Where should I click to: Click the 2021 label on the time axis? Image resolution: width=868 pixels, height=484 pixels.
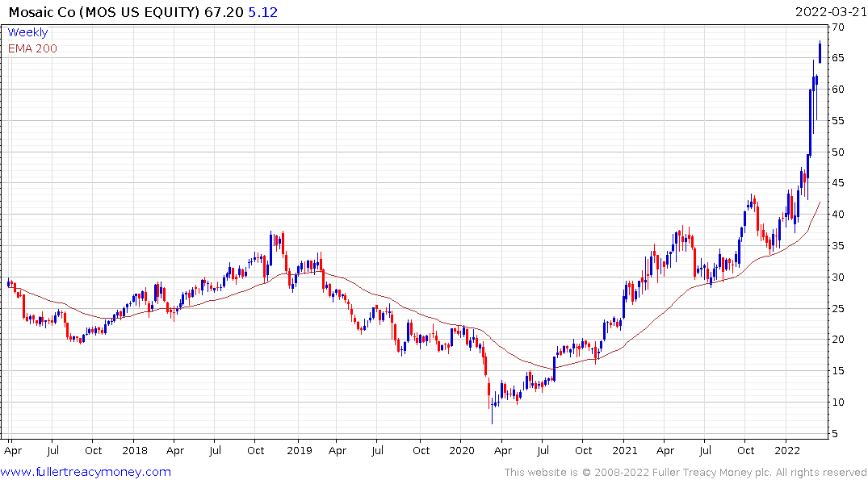(624, 450)
